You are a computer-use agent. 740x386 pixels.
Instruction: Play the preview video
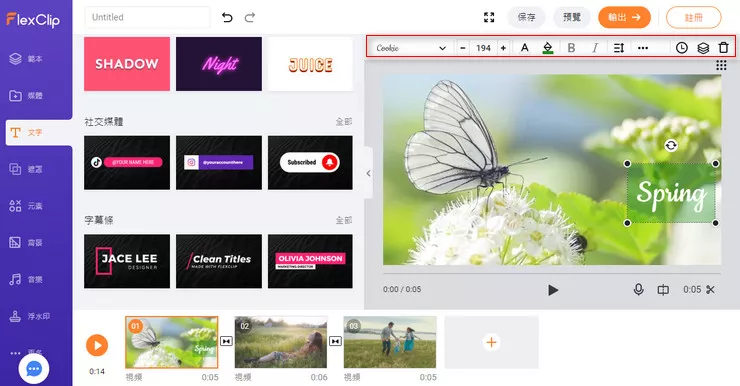point(553,290)
